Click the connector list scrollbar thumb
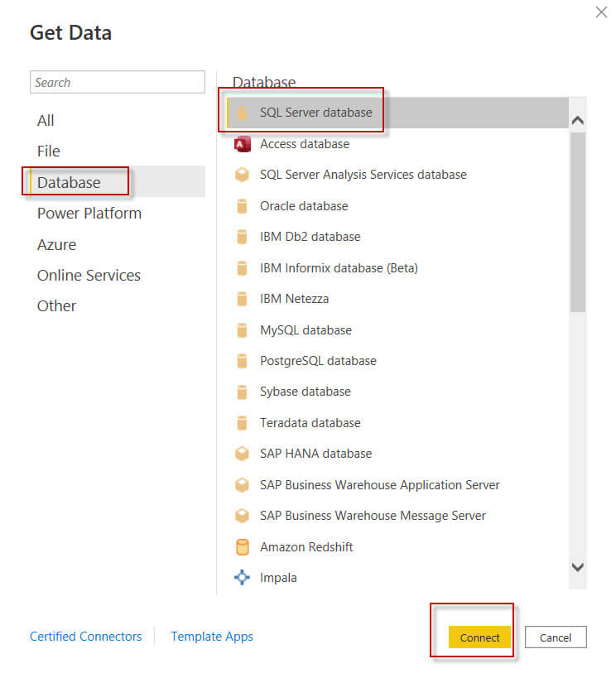The height and width of the screenshot is (678, 616). pyautogui.click(x=578, y=219)
